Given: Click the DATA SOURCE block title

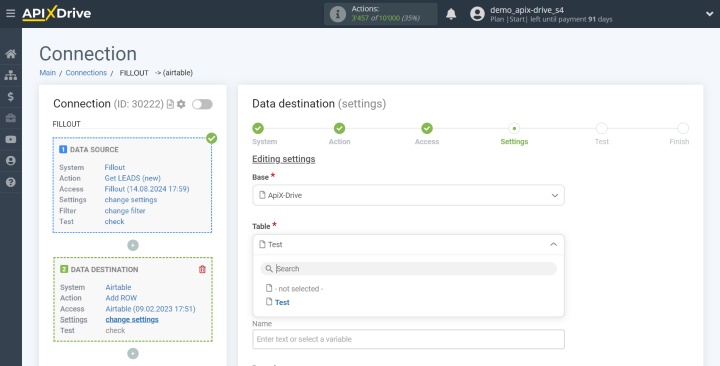Looking at the screenshot, I should (94, 150).
